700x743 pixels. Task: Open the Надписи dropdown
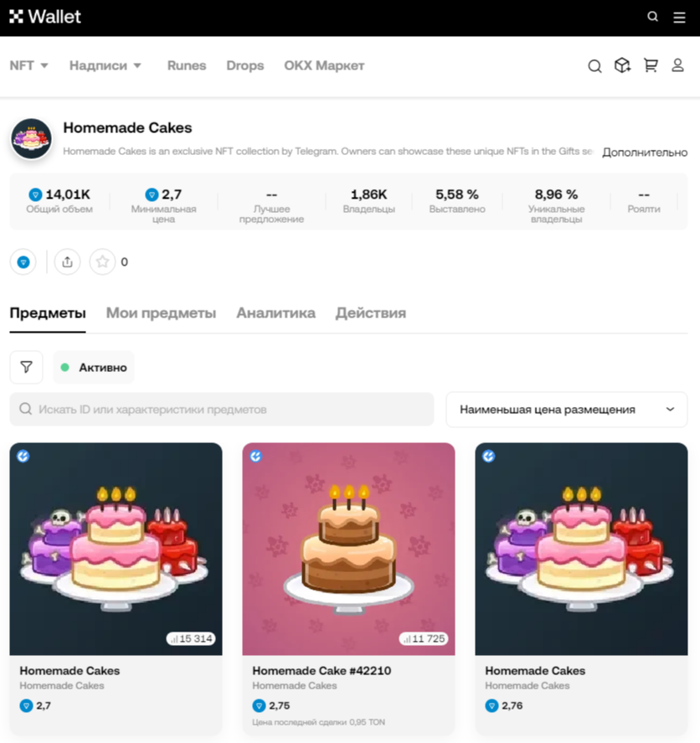pyautogui.click(x=106, y=65)
